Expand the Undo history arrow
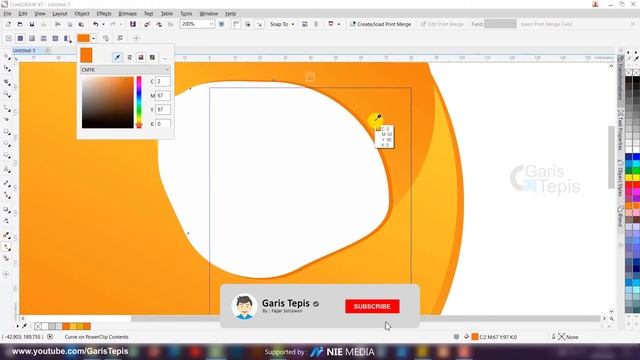The width and height of the screenshot is (640, 360). (103, 24)
